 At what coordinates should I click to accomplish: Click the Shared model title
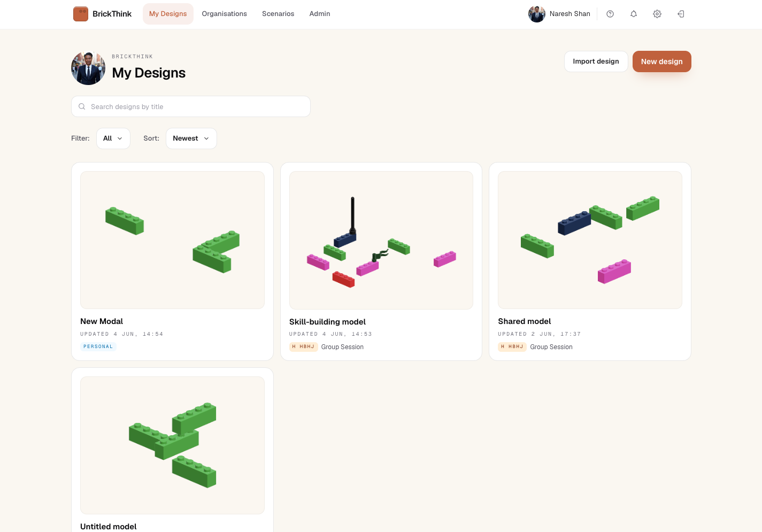click(x=525, y=321)
